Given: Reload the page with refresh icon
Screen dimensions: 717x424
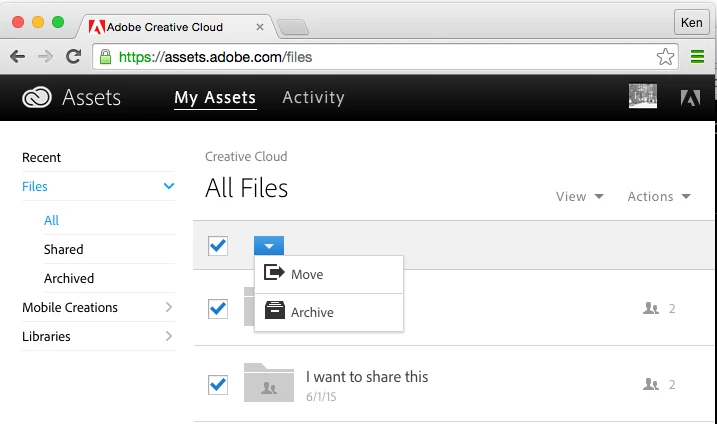Looking at the screenshot, I should click(x=74, y=56).
